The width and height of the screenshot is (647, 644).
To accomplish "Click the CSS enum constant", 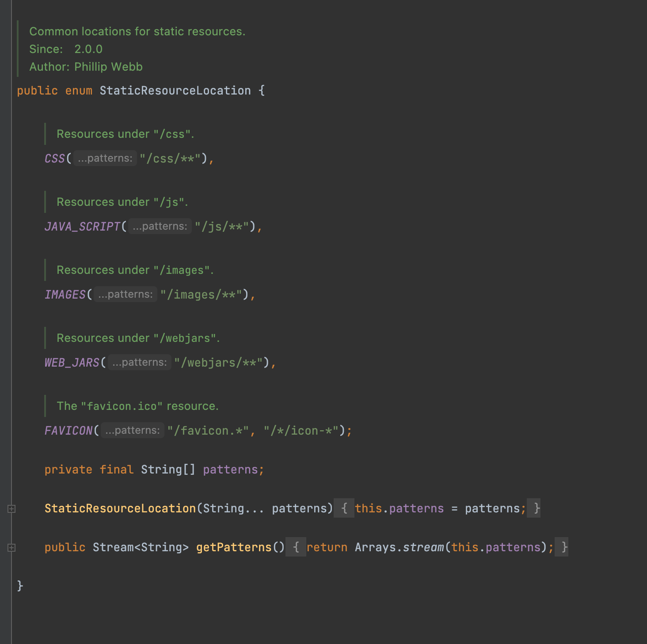I will tap(55, 159).
